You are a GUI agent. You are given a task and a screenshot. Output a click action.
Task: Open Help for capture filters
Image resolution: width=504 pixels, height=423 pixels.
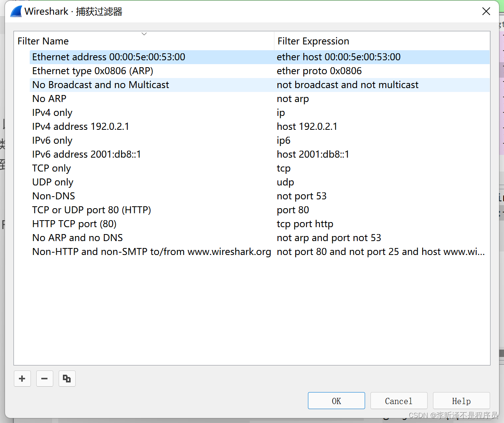pyautogui.click(x=462, y=401)
